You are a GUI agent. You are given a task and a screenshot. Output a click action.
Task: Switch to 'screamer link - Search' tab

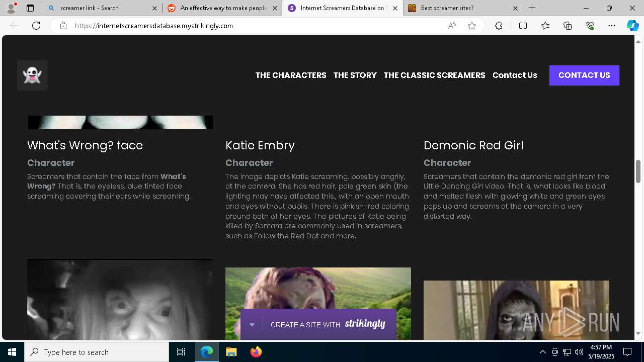[x=103, y=8]
